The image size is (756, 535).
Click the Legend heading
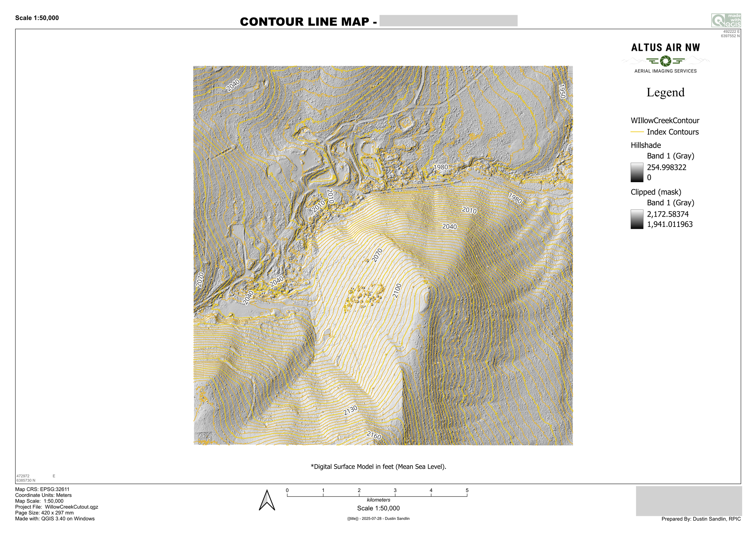665,93
